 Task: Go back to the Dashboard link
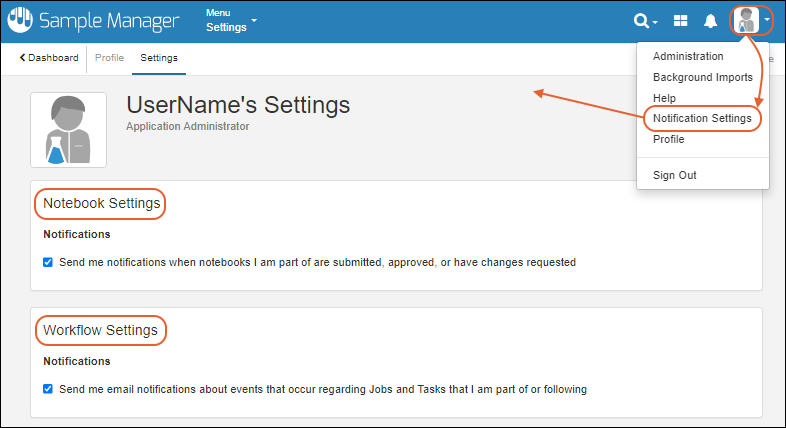pos(53,58)
